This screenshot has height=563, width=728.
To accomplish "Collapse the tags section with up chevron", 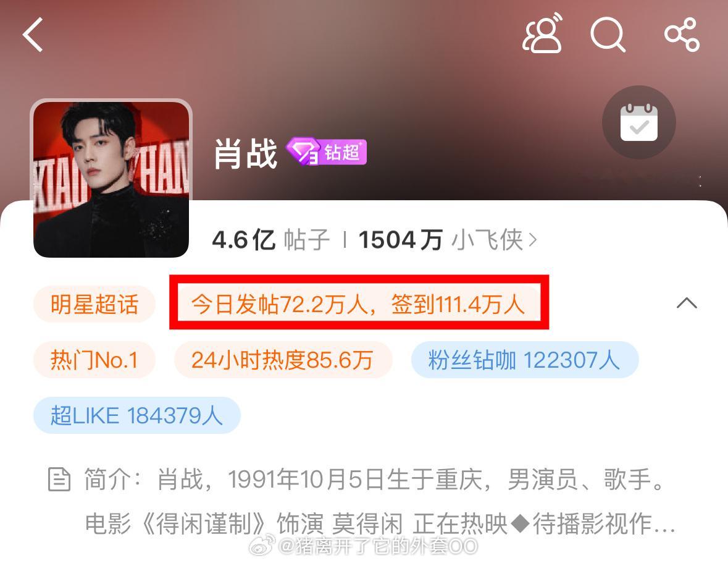I will click(x=687, y=303).
